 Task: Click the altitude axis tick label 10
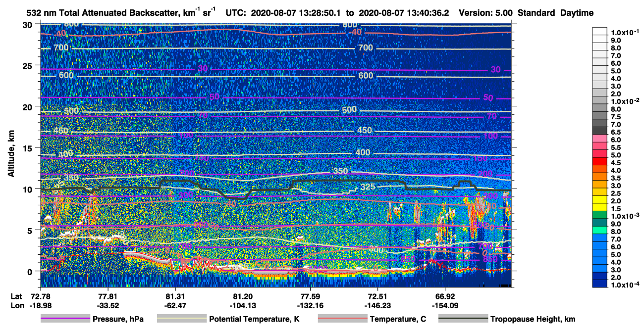click(28, 189)
